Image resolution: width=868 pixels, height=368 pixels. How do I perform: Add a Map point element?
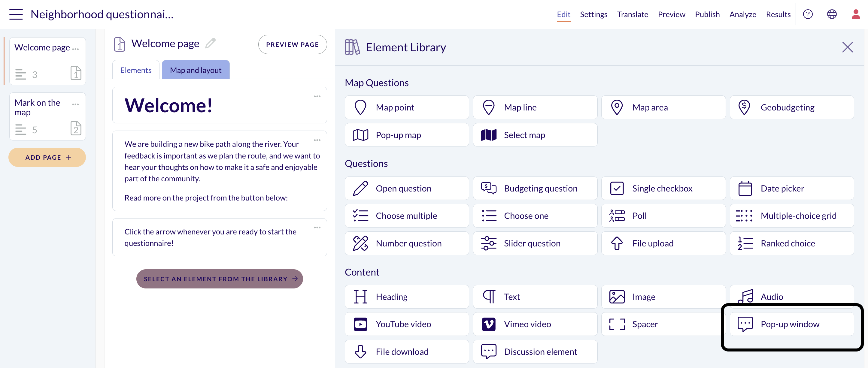coord(407,107)
